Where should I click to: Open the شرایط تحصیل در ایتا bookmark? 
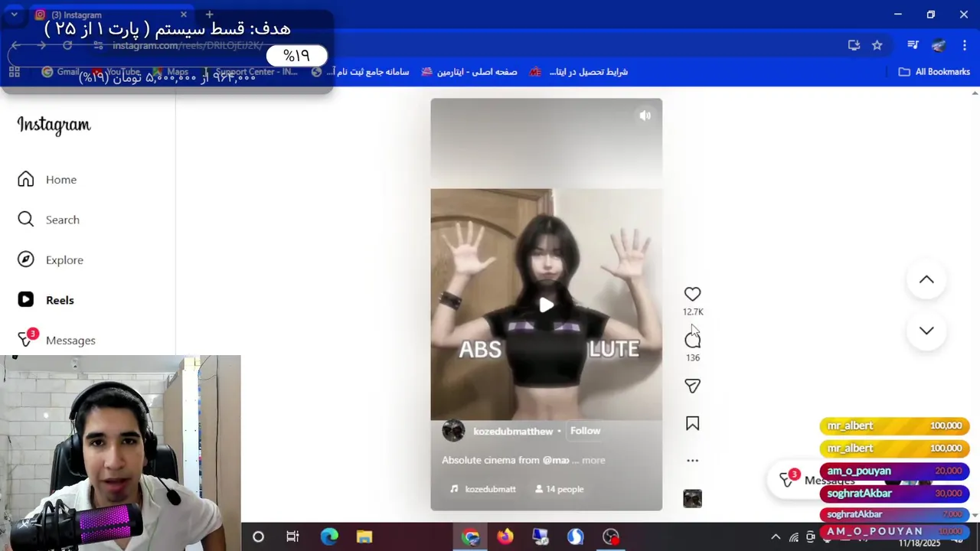click(579, 72)
